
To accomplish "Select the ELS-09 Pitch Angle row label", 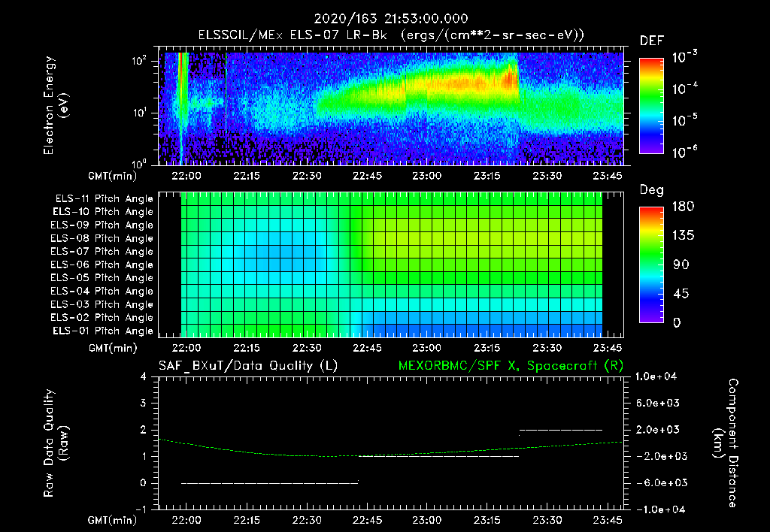I will (x=102, y=225).
